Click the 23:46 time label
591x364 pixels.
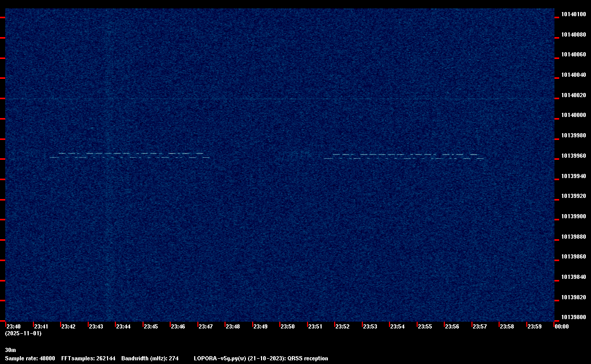coord(178,326)
